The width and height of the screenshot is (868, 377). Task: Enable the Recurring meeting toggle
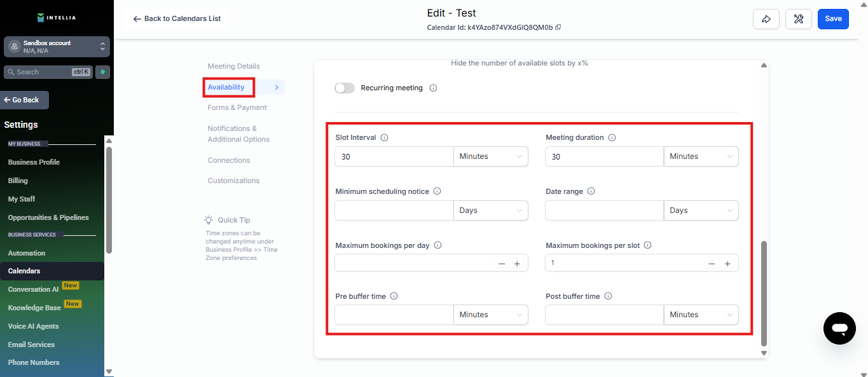(345, 88)
